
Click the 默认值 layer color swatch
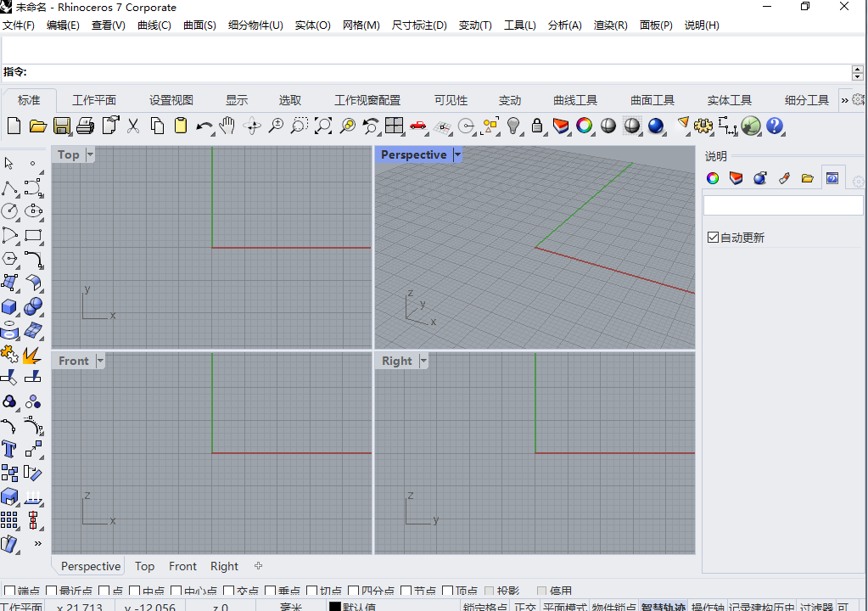click(x=335, y=607)
